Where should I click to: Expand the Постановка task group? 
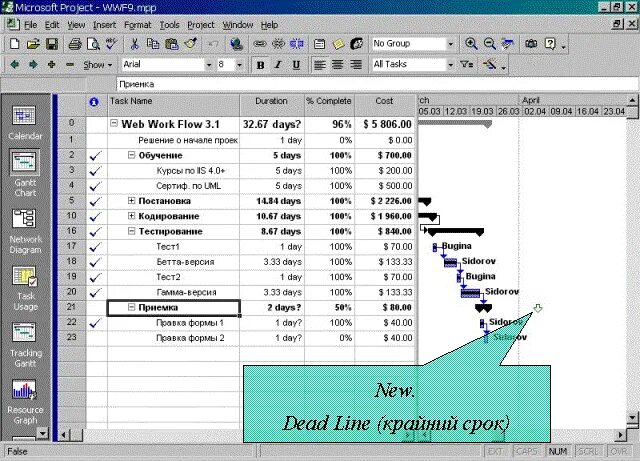131,200
